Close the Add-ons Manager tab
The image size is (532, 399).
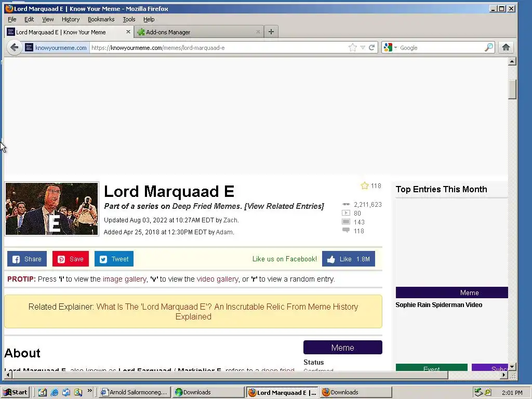tap(258, 32)
